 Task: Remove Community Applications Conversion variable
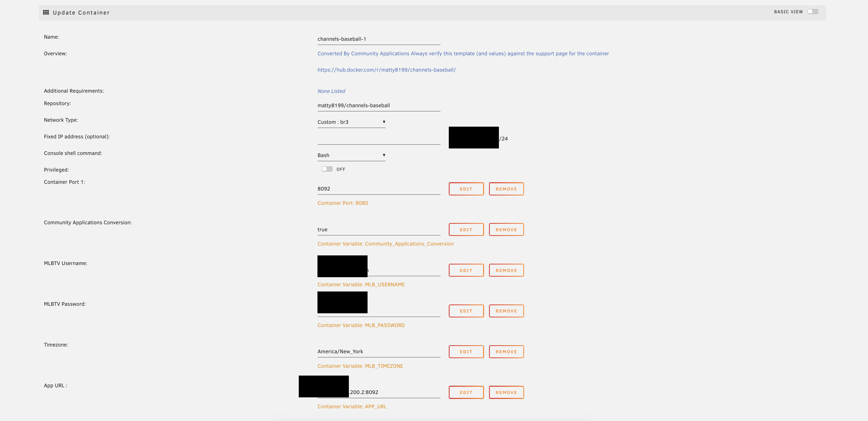(506, 230)
